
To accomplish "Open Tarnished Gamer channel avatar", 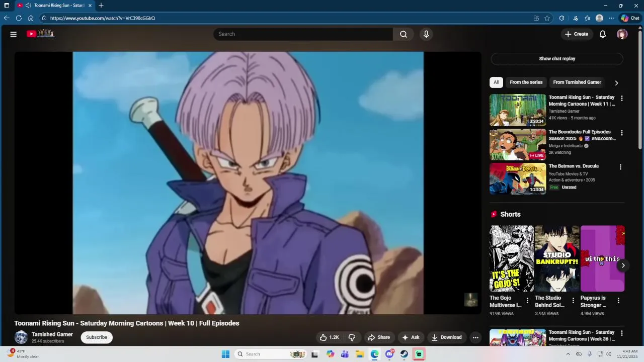I will point(21,337).
